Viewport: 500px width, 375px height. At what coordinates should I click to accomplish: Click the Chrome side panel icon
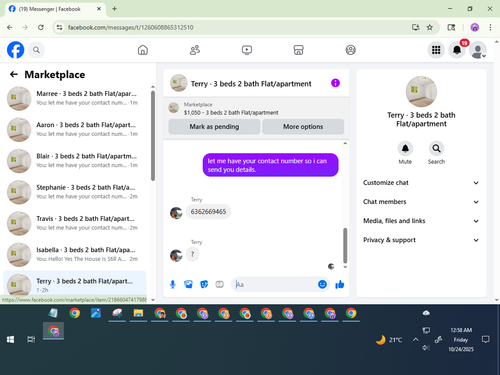coord(451,27)
